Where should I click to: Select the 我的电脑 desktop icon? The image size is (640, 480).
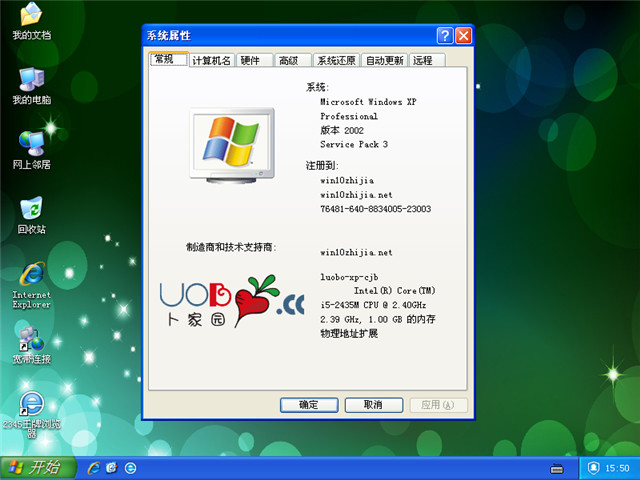[31, 86]
